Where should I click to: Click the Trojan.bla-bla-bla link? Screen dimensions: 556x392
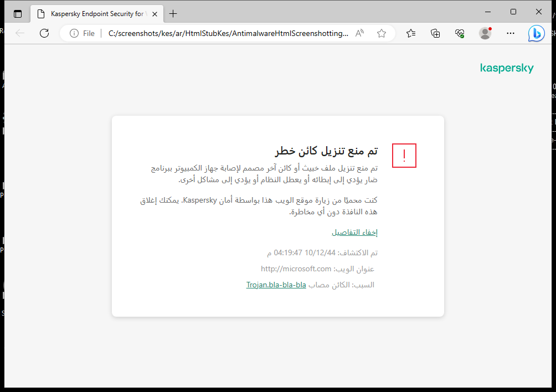276,285
